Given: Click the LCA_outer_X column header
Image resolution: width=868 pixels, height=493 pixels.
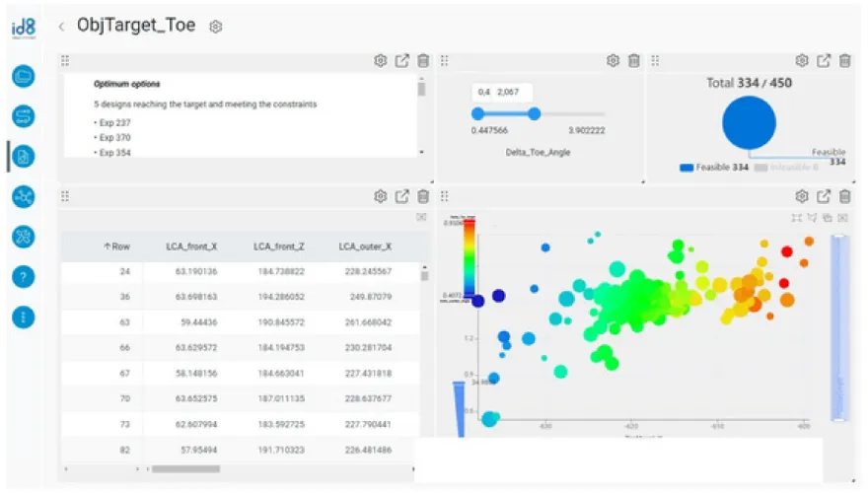Looking at the screenshot, I should 365,246.
